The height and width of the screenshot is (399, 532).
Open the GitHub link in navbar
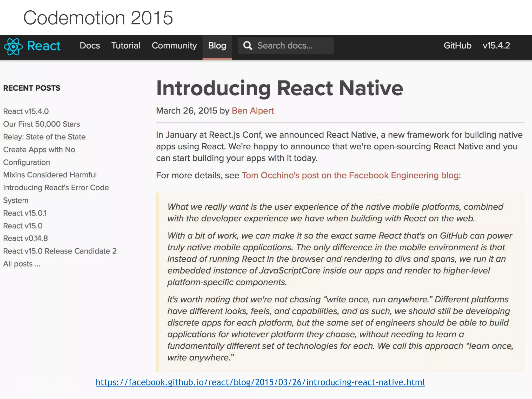tap(457, 46)
